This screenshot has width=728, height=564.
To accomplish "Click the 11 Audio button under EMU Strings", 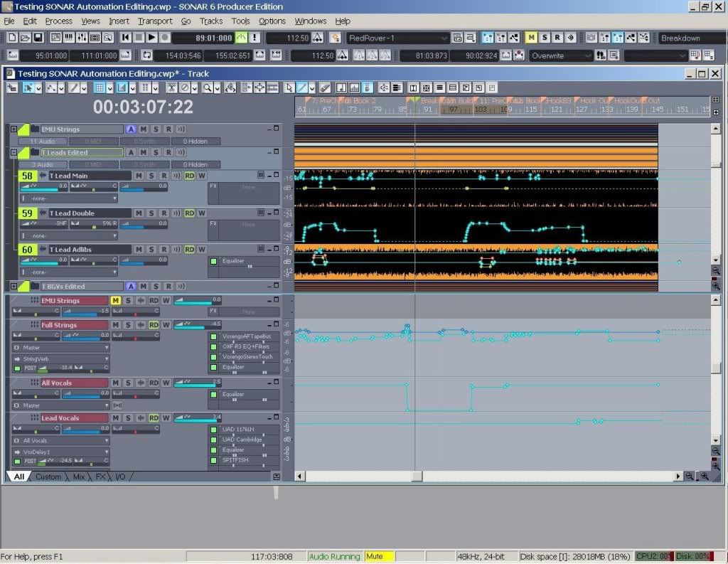I will coord(42,142).
